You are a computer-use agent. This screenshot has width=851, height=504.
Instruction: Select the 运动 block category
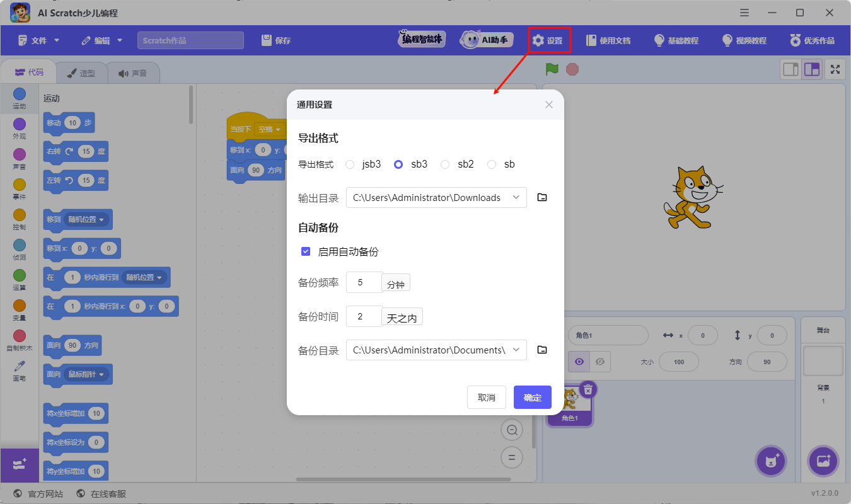coord(20,98)
